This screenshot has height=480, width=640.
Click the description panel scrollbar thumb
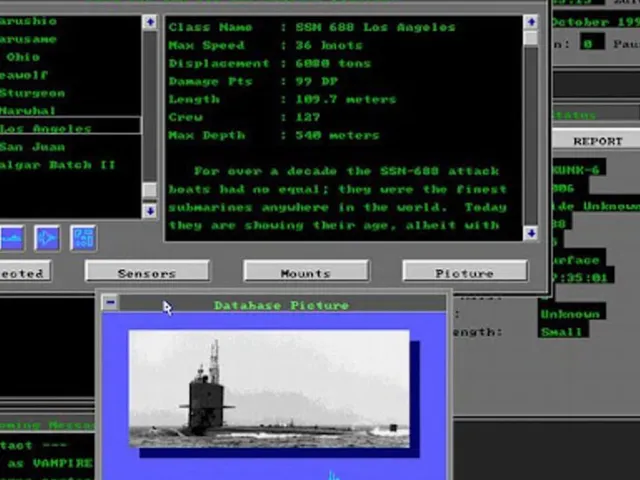531,38
